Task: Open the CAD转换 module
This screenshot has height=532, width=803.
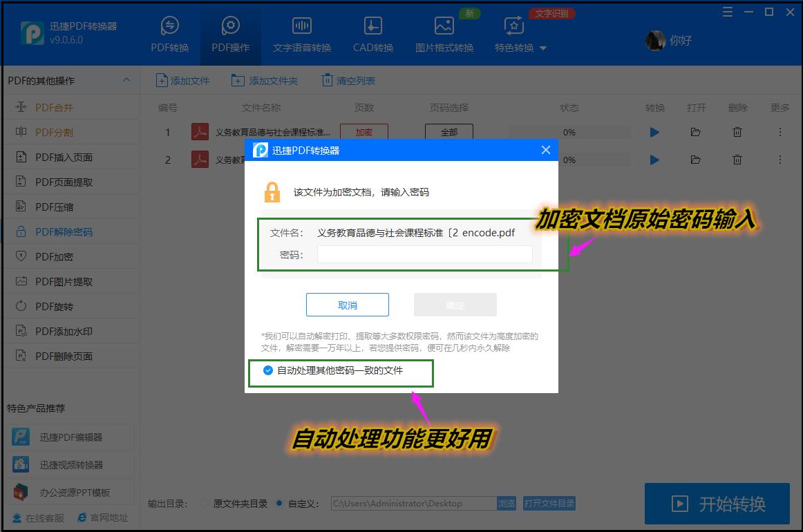Action: coord(372,33)
